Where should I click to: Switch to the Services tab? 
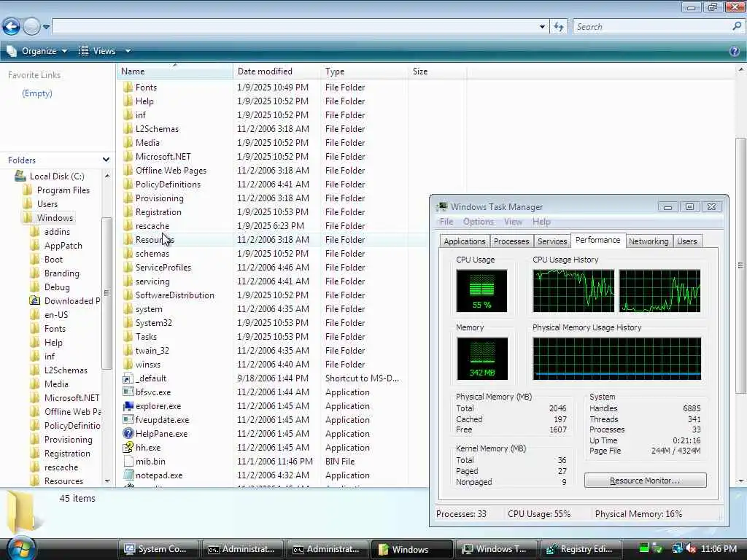click(552, 241)
